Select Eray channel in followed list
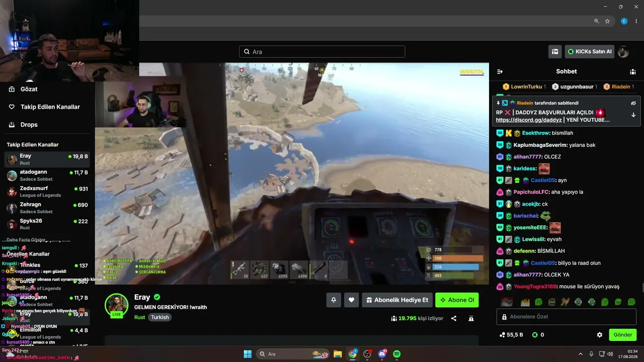Viewport: 644px width, 362px height. 47,159
